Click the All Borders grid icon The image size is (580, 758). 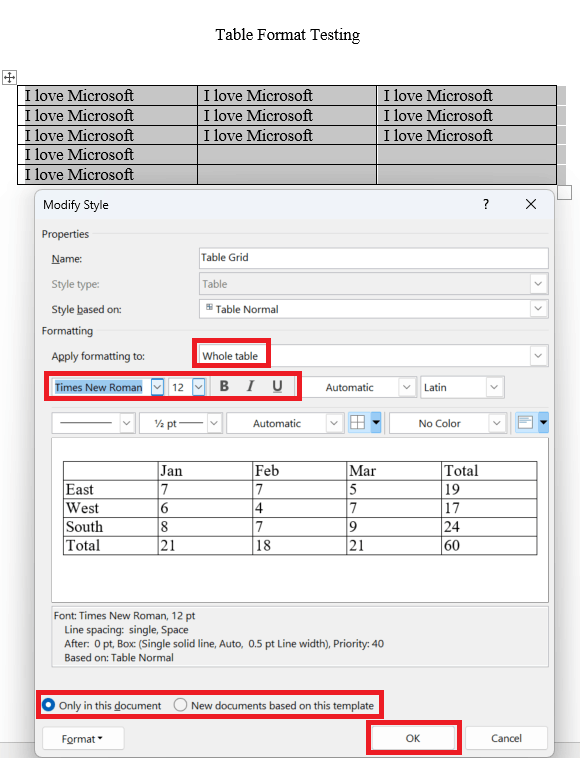click(358, 423)
